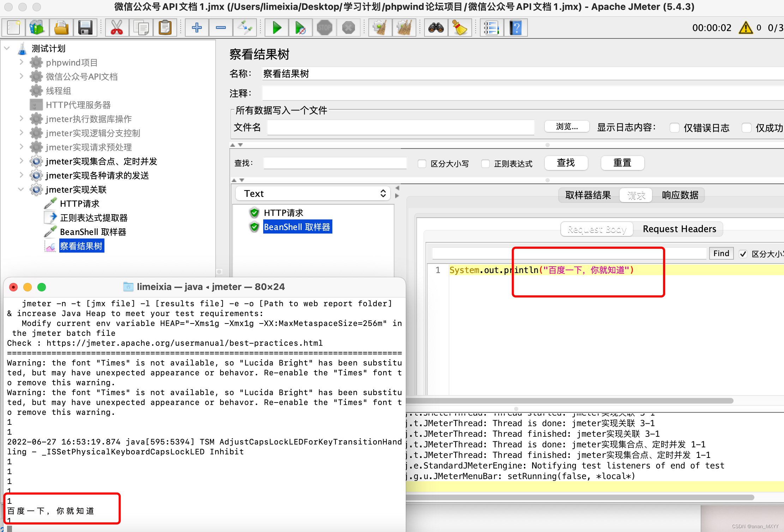Expand the phpwind项目 tree node

(x=21, y=62)
